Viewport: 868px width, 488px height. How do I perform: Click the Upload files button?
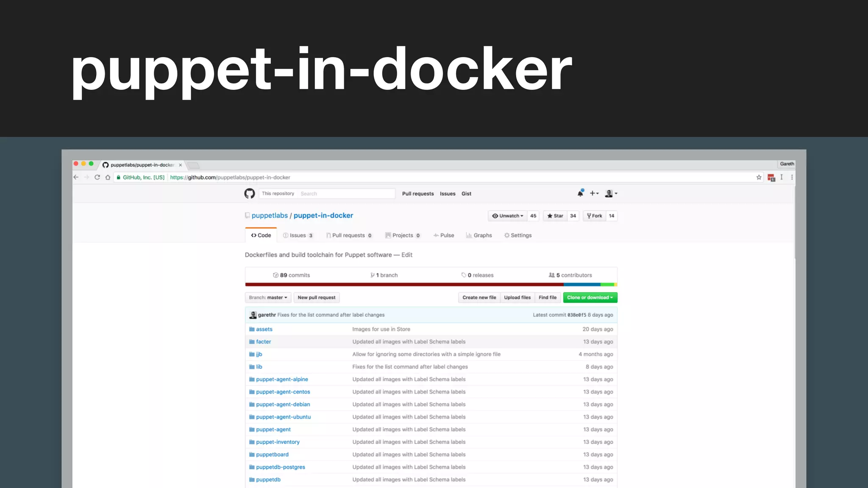[x=517, y=298]
